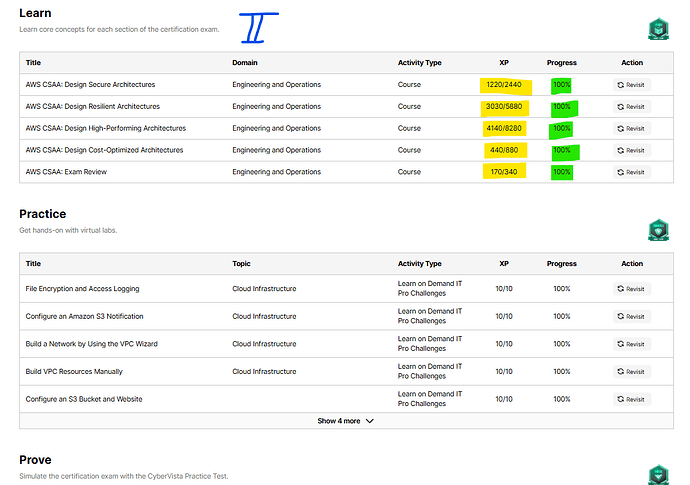Revisit AWS CSAA: Design Secure Architectures course
The height and width of the screenshot is (485, 690).
[632, 85]
